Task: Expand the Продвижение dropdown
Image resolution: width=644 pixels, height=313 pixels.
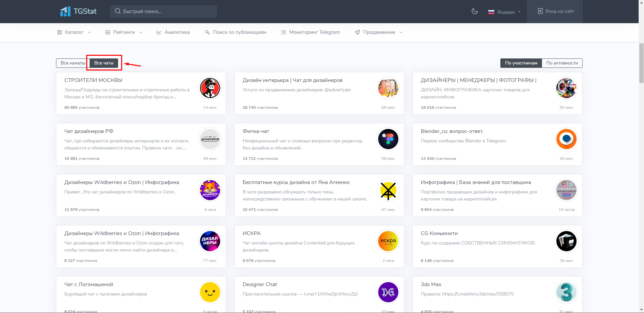Action: pos(379,32)
